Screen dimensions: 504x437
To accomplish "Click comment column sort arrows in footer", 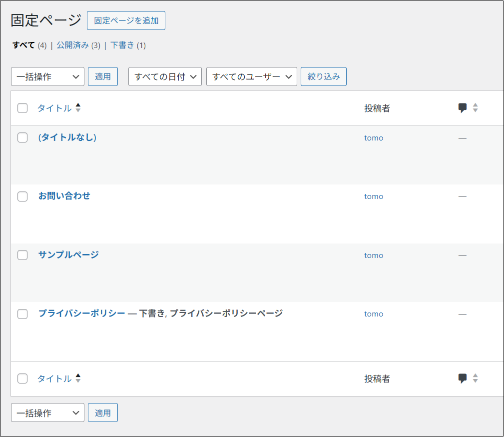I will pyautogui.click(x=476, y=378).
